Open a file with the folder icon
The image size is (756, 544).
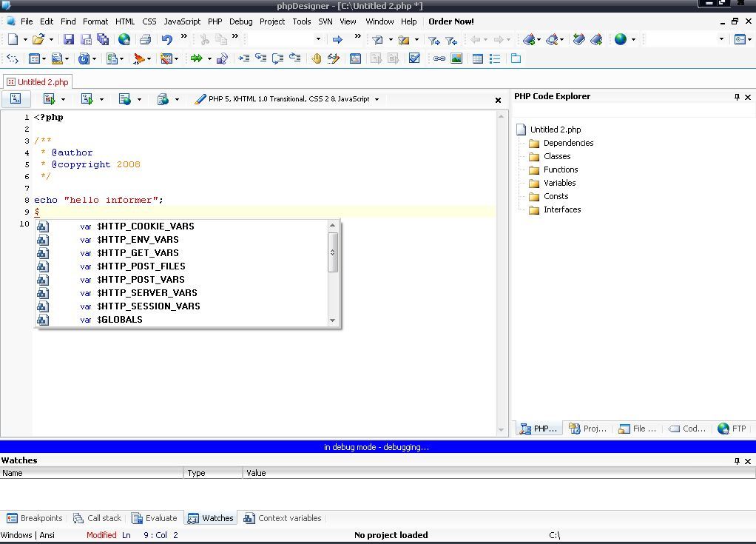coord(38,39)
